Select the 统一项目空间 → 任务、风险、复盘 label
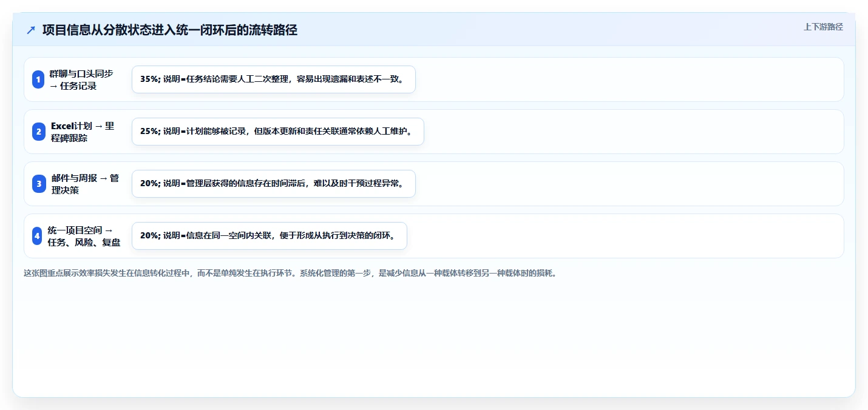Image resolution: width=868 pixels, height=410 pixels. (84, 236)
